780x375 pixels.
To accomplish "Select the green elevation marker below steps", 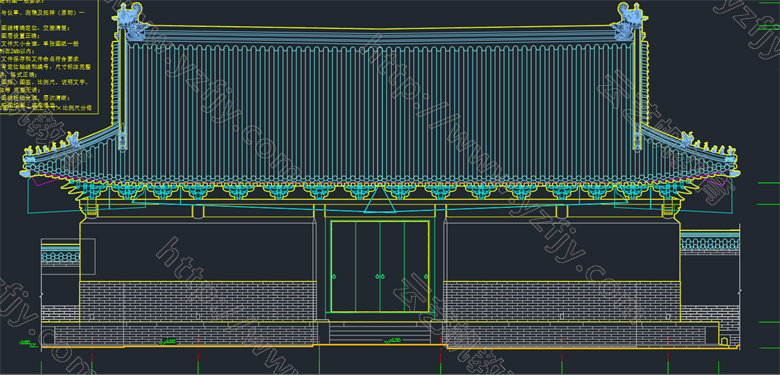I will (x=393, y=341).
